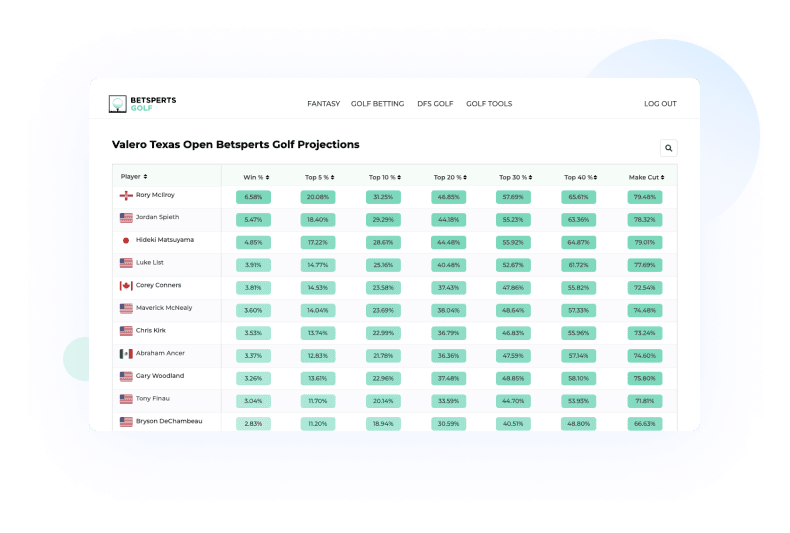
Task: Click the US flag beside Gary Woodland
Action: point(126,376)
